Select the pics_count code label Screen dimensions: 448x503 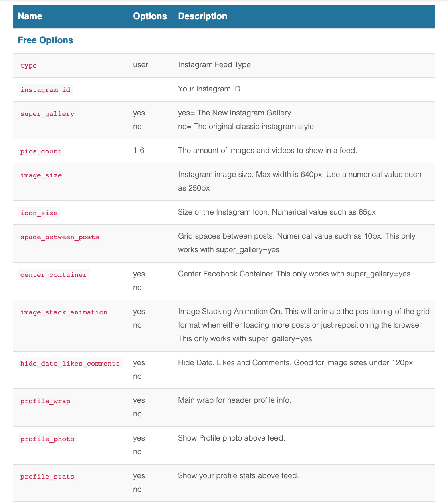pos(41,151)
